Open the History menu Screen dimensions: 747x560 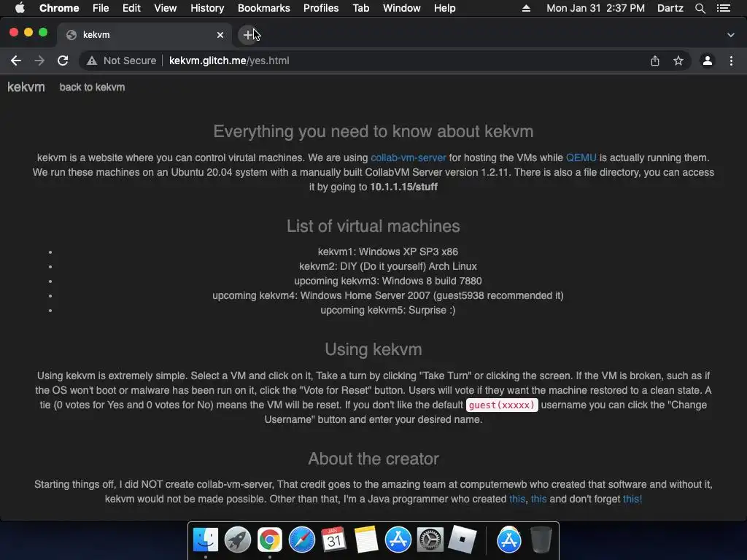pos(207,8)
